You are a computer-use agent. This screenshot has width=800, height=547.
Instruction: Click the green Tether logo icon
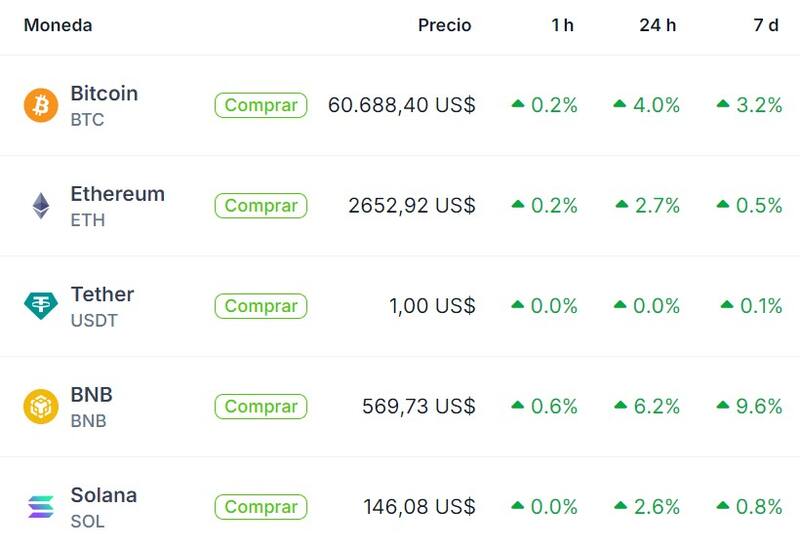(x=41, y=306)
